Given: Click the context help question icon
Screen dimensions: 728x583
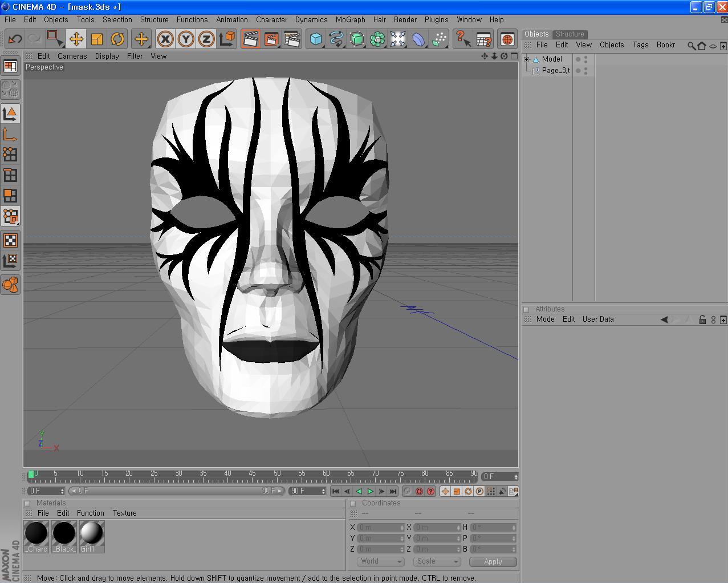Looking at the screenshot, I should click(463, 39).
